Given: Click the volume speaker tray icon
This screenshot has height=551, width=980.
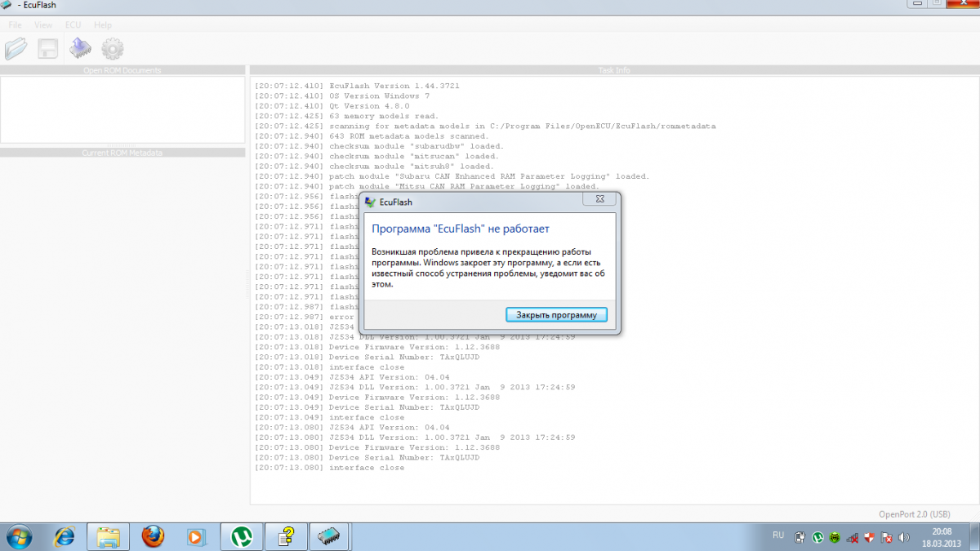Looking at the screenshot, I should (903, 537).
